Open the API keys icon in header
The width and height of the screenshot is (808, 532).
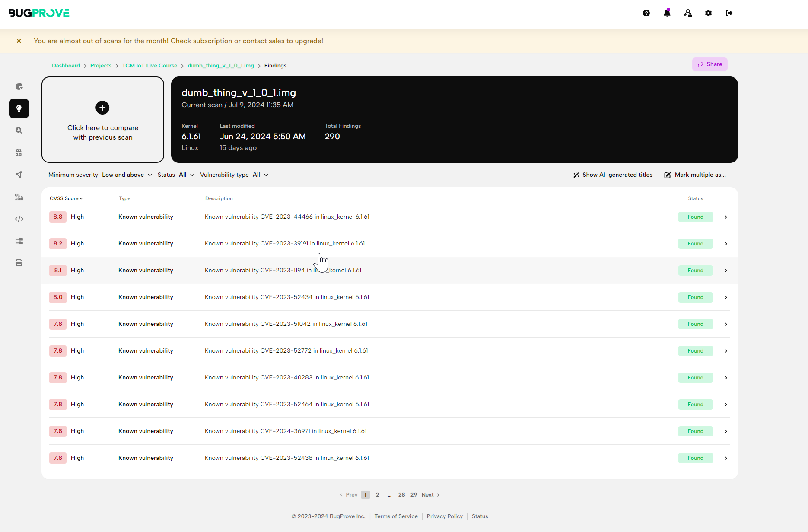(x=687, y=13)
